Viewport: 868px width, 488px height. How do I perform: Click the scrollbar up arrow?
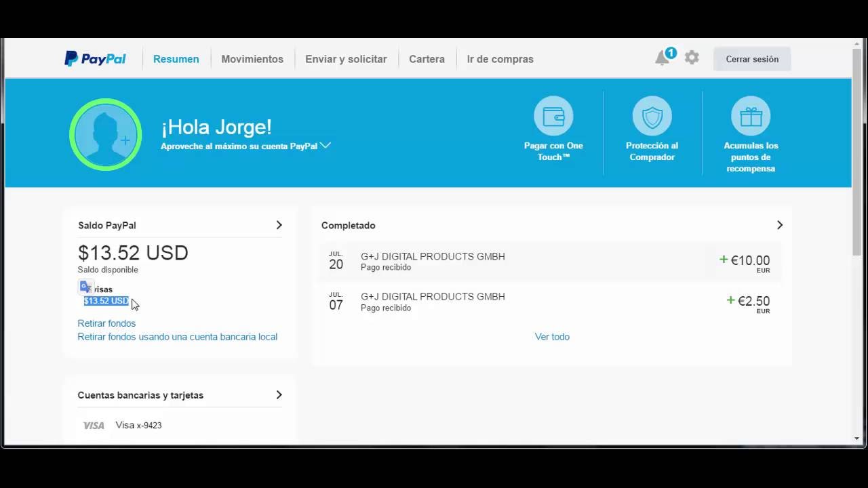pos(857,44)
